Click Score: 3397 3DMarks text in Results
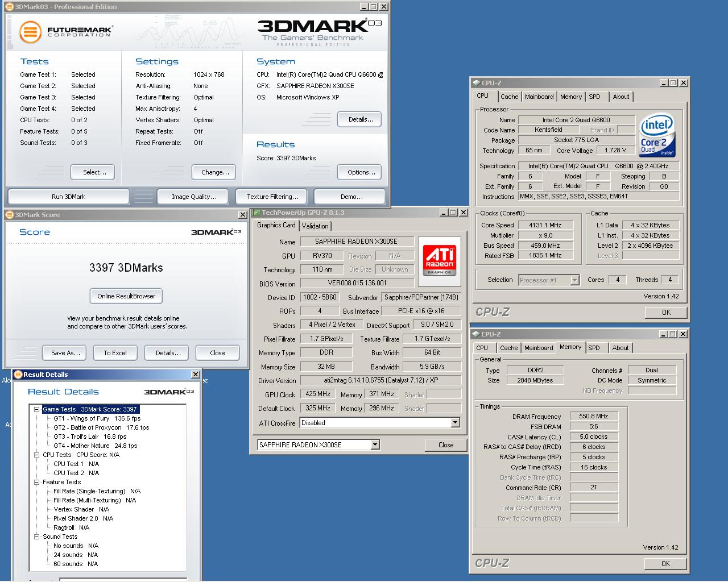This screenshot has height=582, width=728. (286, 158)
